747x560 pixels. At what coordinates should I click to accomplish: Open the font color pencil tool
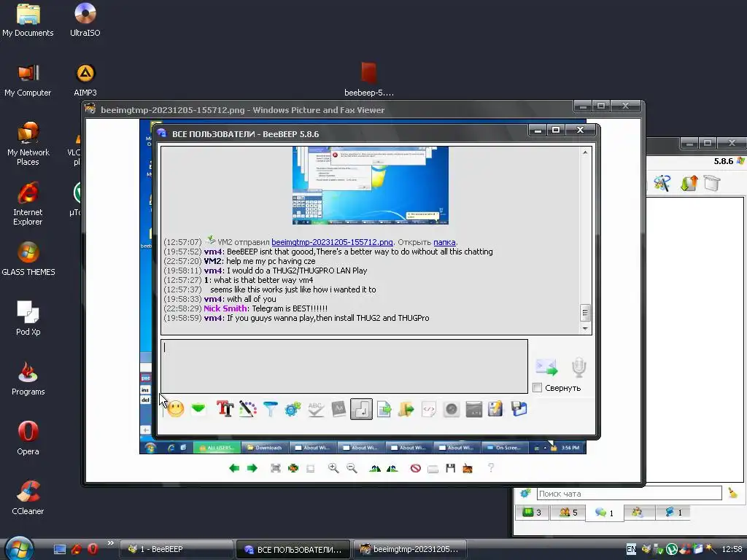[248, 408]
